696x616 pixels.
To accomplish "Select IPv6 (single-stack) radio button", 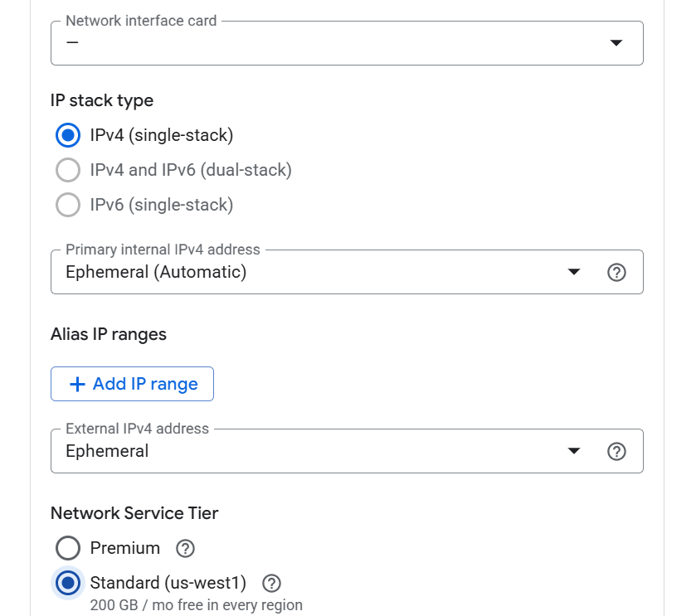I will coord(68,205).
